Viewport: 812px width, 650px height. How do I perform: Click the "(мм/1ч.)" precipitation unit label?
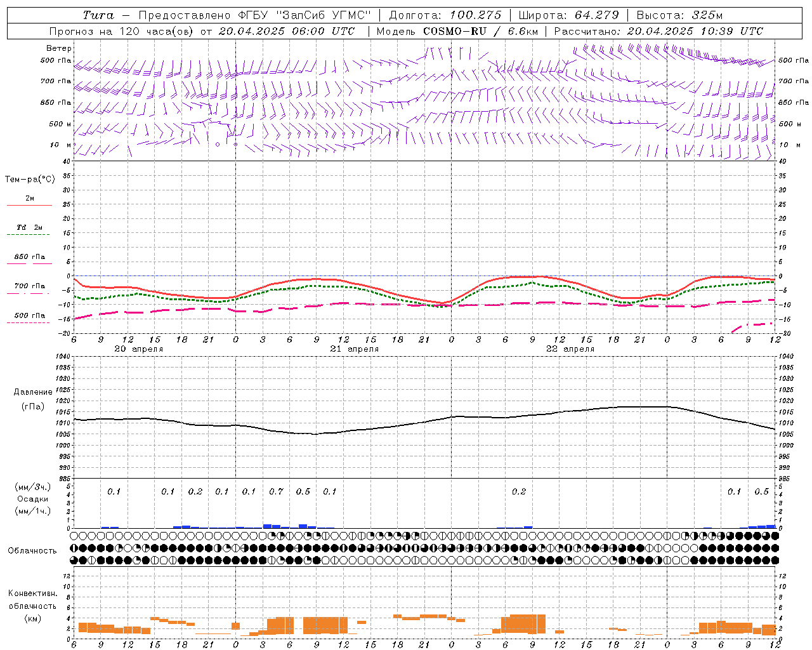point(32,511)
